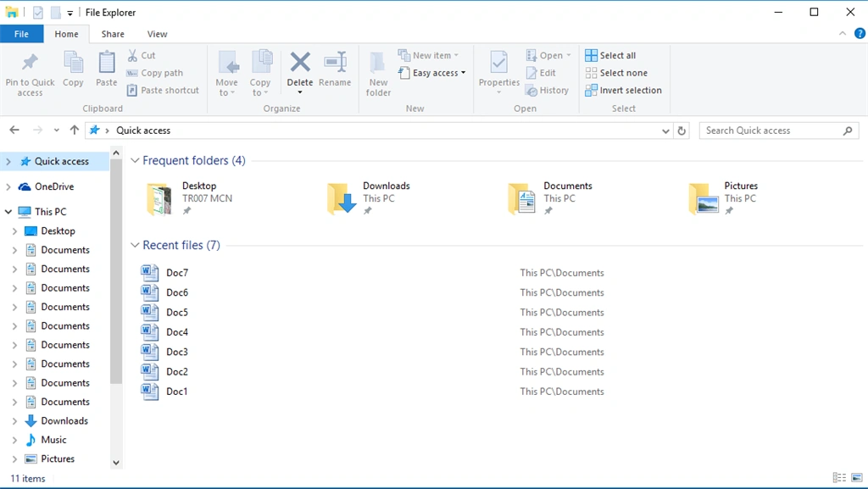The width and height of the screenshot is (868, 489).
Task: Click Pin to Quick access icon
Action: 30,62
